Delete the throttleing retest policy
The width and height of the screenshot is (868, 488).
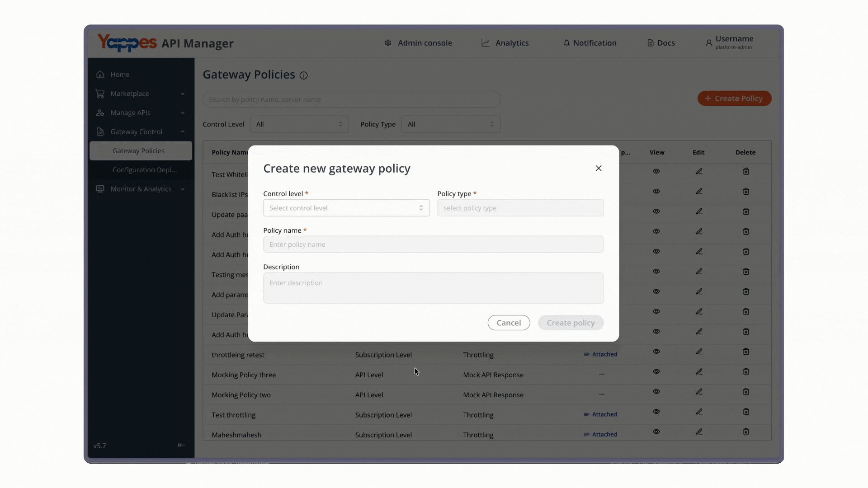746,352
